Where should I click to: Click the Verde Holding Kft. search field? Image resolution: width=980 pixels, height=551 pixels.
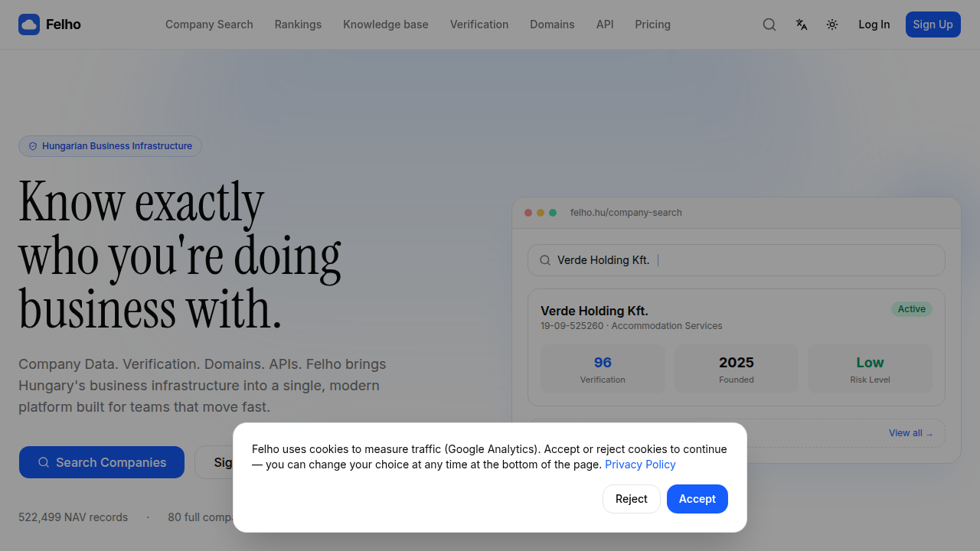(737, 260)
